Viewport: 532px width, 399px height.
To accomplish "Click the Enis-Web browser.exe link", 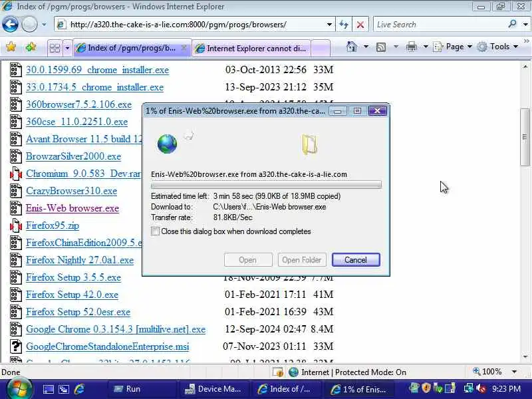I will (72, 208).
